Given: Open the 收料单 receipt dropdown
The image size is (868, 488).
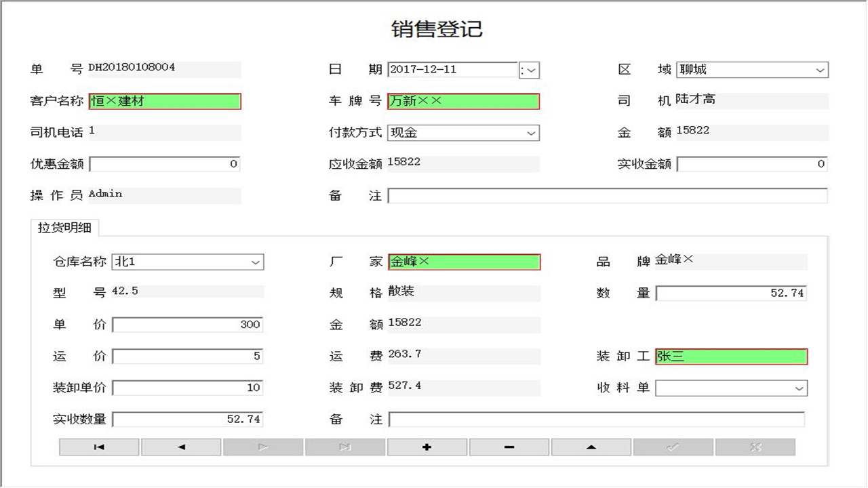Looking at the screenshot, I should pyautogui.click(x=800, y=388).
